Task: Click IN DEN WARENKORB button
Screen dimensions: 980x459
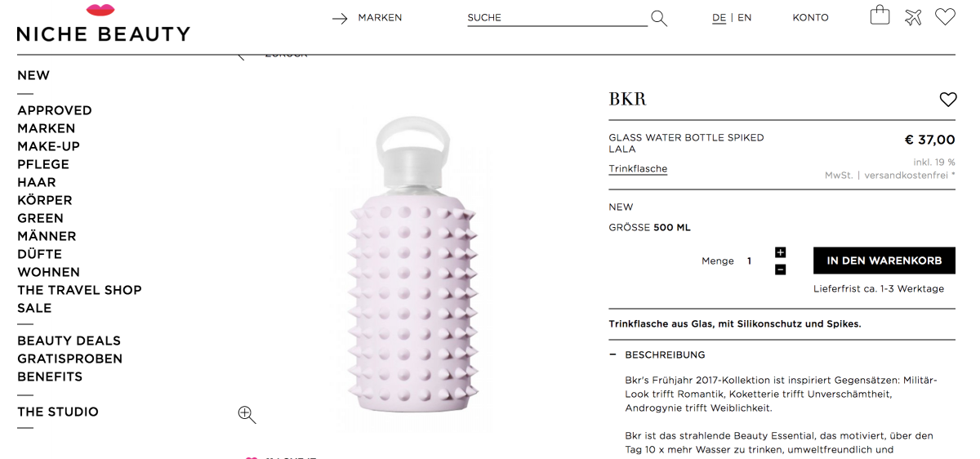Action: 884,261
